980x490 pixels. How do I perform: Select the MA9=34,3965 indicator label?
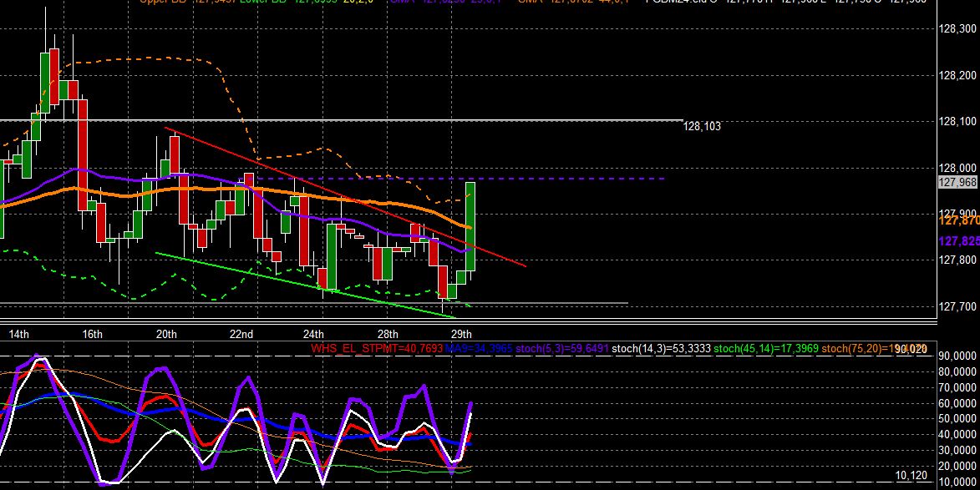point(479,348)
